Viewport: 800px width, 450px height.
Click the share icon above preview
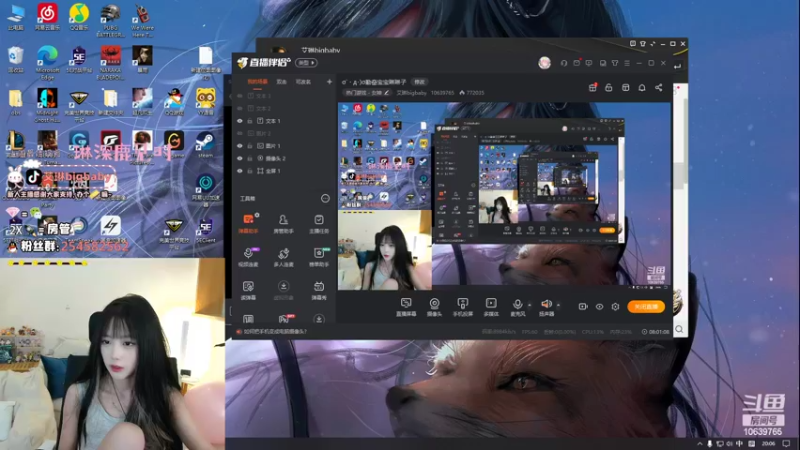click(x=659, y=88)
